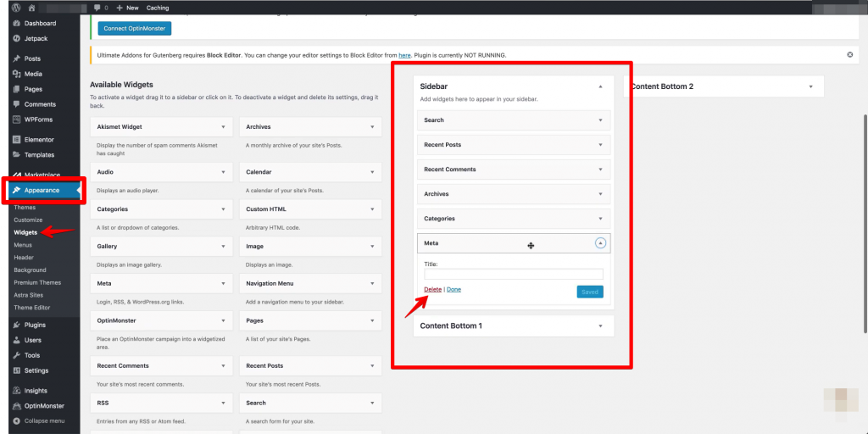Click the New plus item in the admin bar
Viewport: 868px width, 434px height.
point(128,8)
